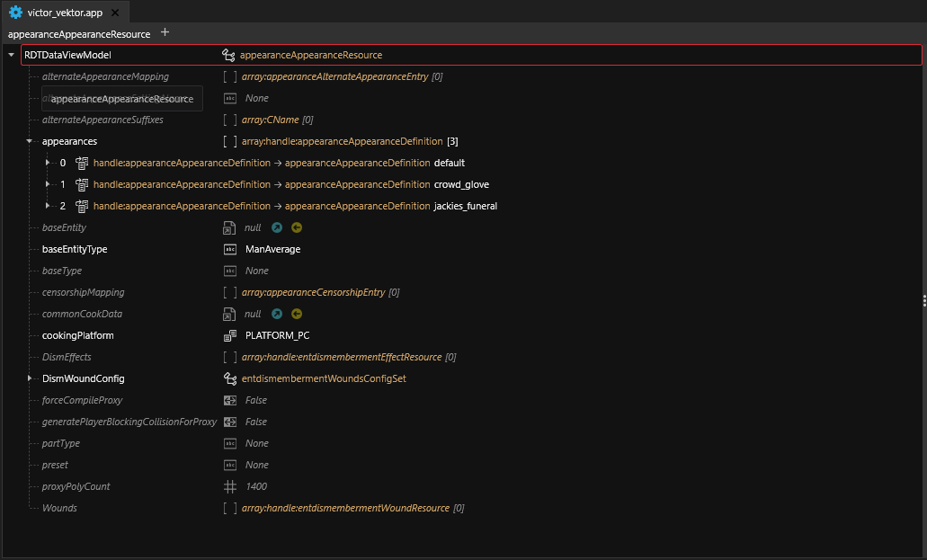The height and width of the screenshot is (560, 927).
Task: Select the appearanceAppearanceResource sub-tab
Action: click(x=78, y=33)
